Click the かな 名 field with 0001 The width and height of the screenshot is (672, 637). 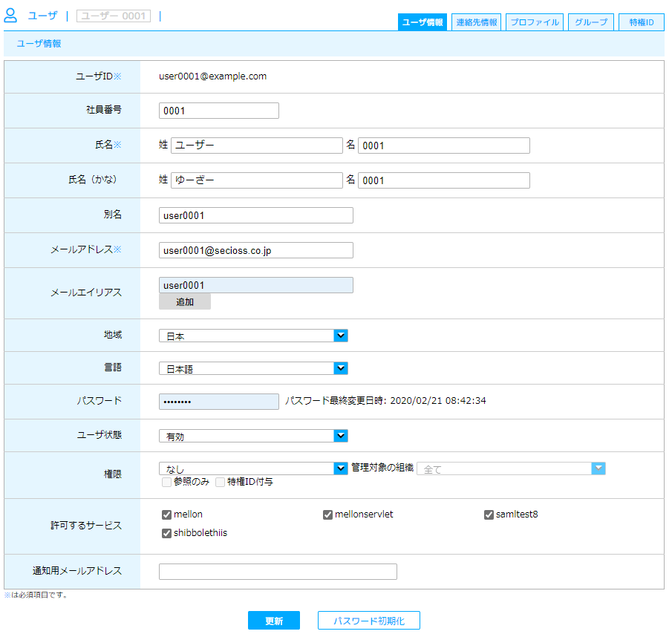click(443, 180)
